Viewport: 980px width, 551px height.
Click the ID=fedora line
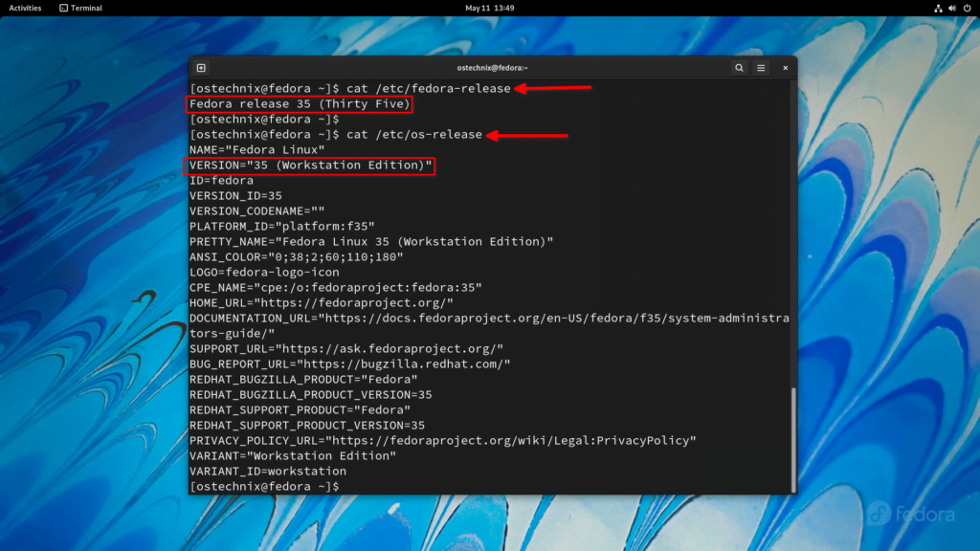(221, 181)
